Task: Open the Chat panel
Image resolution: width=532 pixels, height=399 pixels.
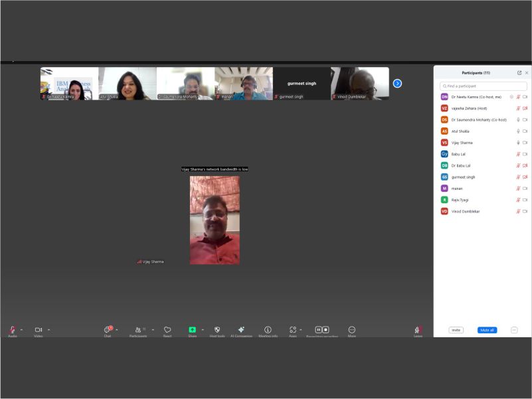Action: pyautogui.click(x=107, y=330)
